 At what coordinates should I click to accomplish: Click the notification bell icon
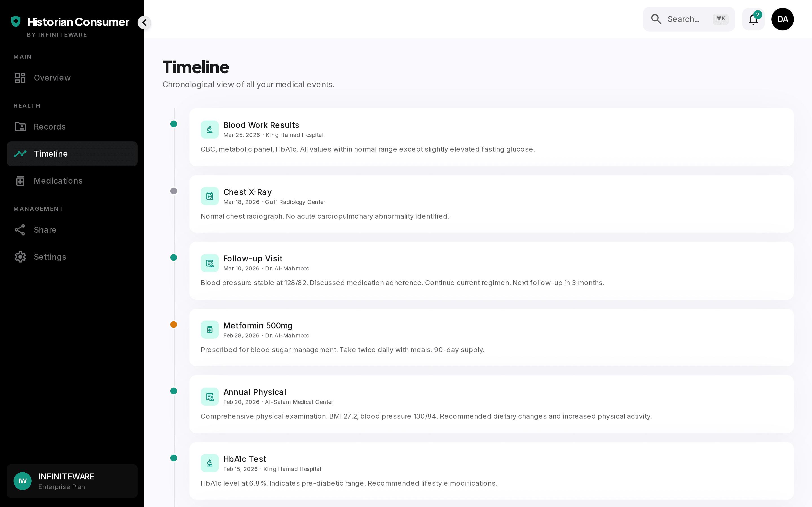tap(753, 19)
